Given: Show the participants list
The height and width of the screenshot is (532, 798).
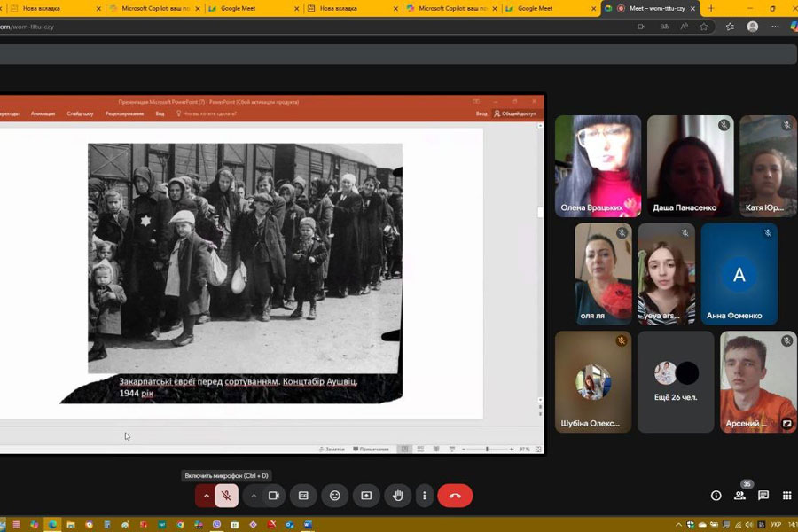Looking at the screenshot, I should [739, 496].
